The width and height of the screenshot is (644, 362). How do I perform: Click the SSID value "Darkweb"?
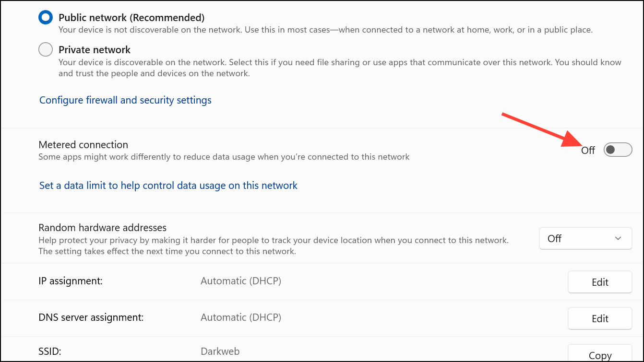pos(220,352)
